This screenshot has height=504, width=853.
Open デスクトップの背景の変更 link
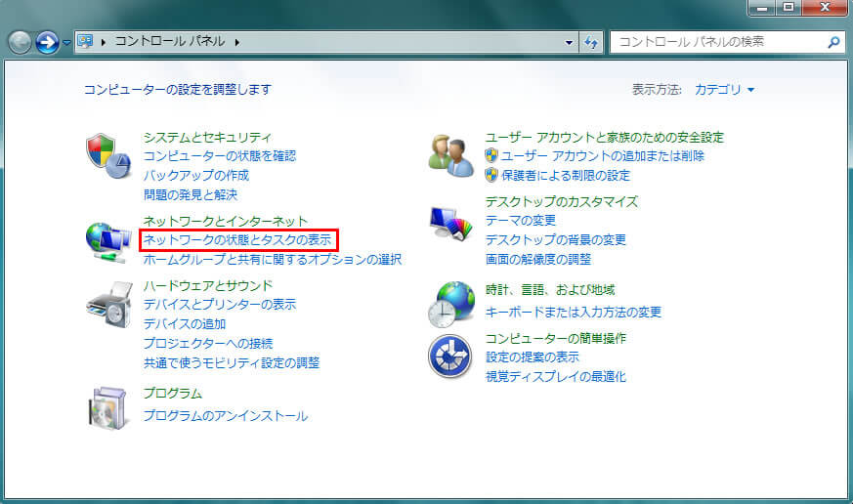555,239
